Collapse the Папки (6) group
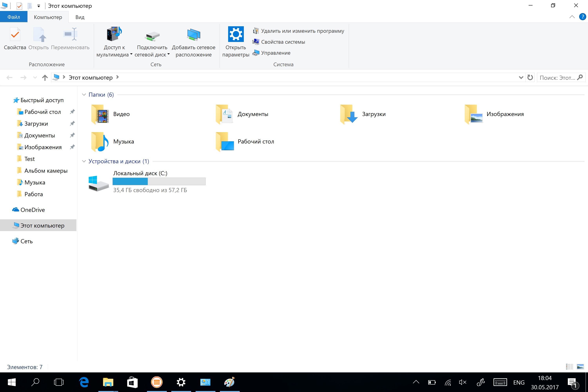This screenshot has width=588, height=392. click(x=84, y=94)
